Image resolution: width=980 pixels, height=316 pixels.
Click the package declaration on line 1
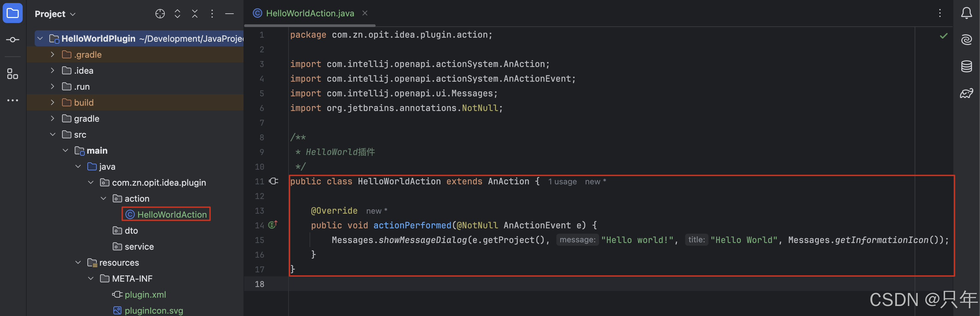[391, 35]
